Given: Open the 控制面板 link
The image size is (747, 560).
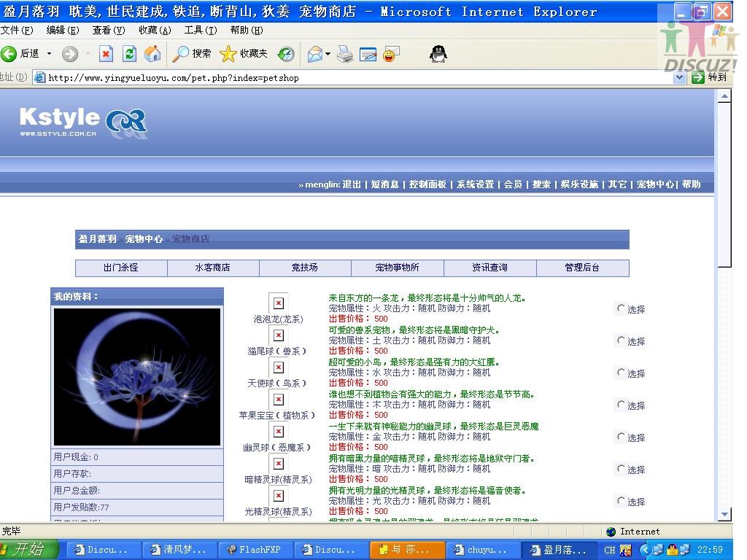Looking at the screenshot, I should point(427,184).
